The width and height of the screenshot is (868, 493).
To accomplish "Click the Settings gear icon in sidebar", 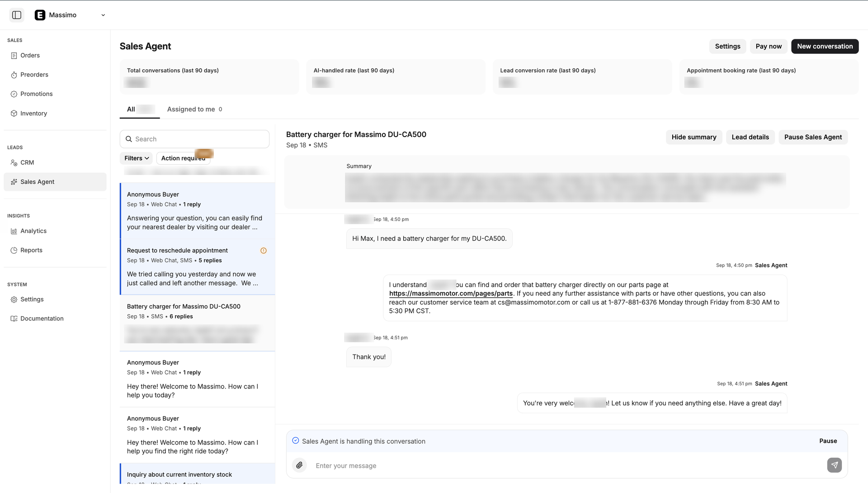I will point(14,300).
